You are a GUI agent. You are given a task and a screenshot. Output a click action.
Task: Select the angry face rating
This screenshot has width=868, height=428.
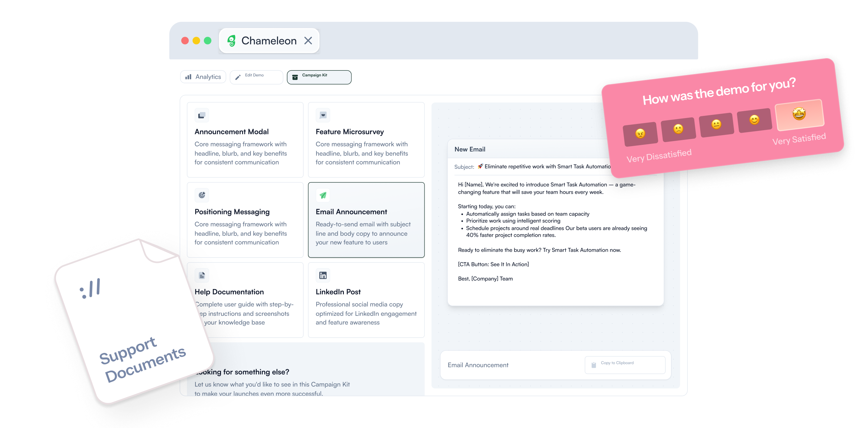tap(640, 134)
